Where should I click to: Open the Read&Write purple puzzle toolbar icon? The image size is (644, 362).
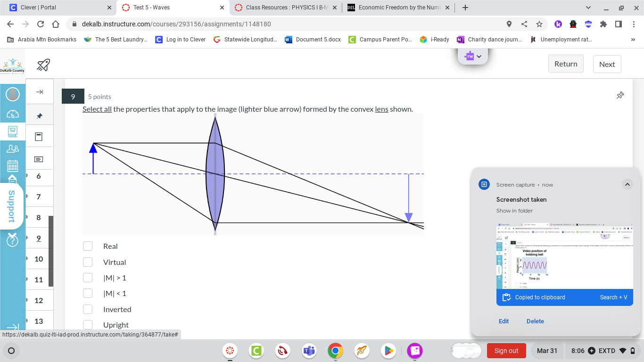coord(470,56)
